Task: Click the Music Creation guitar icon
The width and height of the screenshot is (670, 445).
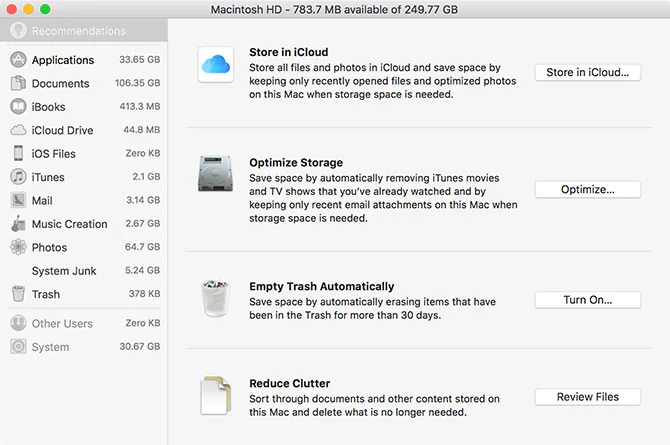Action: tap(18, 224)
